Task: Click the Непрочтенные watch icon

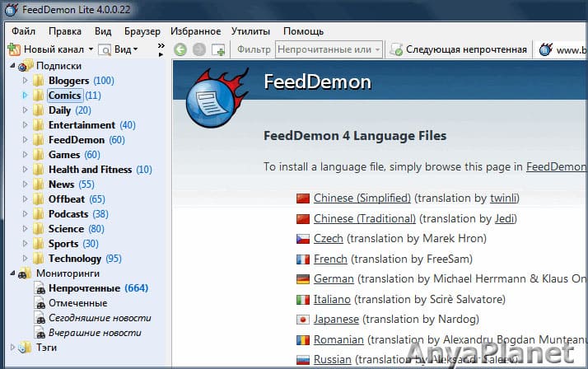Action: [40, 288]
